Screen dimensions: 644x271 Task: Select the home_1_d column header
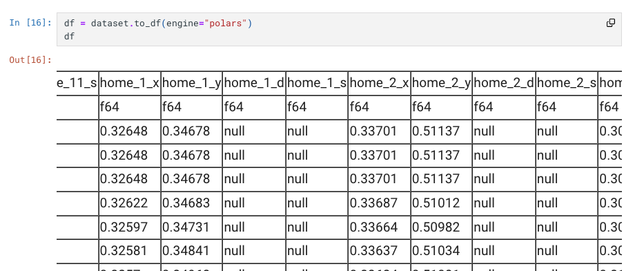click(254, 83)
